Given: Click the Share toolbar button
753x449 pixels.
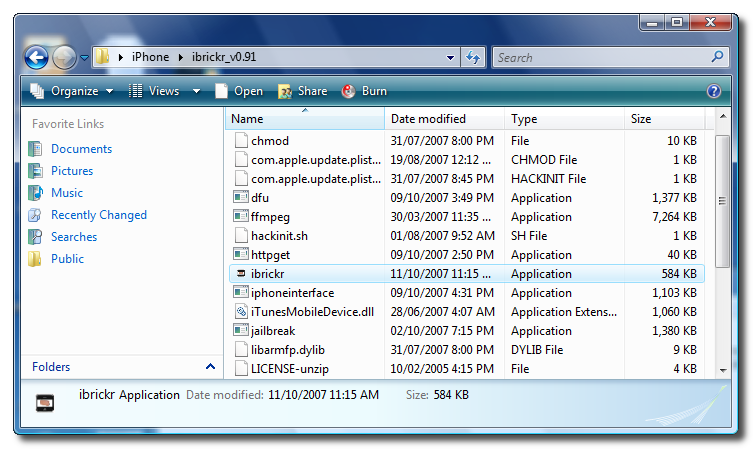Looking at the screenshot, I should click(302, 91).
